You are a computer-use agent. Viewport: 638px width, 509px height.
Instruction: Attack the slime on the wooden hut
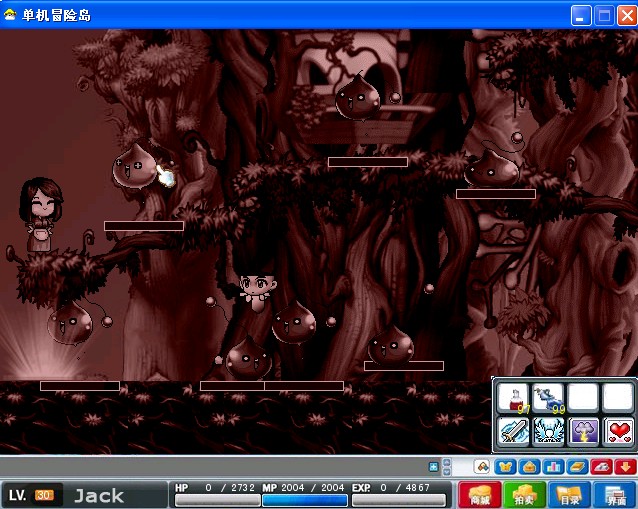tap(358, 98)
